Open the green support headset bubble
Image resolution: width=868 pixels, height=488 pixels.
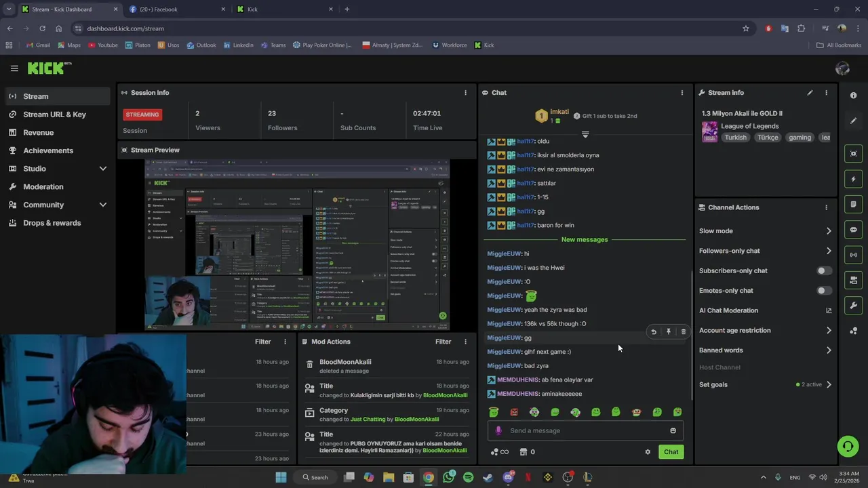pos(848,446)
